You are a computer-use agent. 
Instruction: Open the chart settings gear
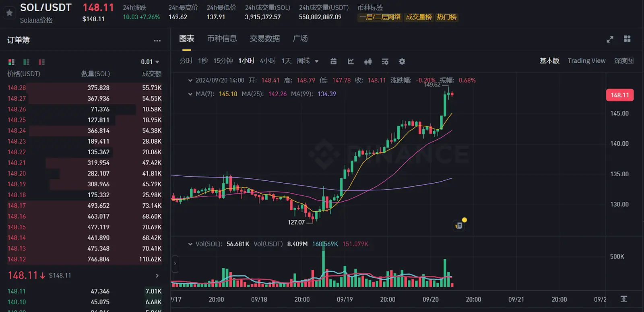tap(402, 62)
